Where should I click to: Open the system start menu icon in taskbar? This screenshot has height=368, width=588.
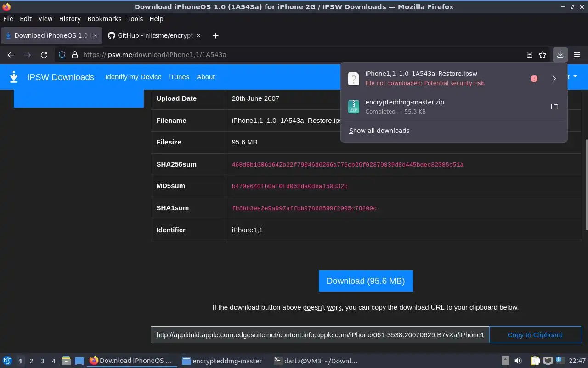coord(7,361)
